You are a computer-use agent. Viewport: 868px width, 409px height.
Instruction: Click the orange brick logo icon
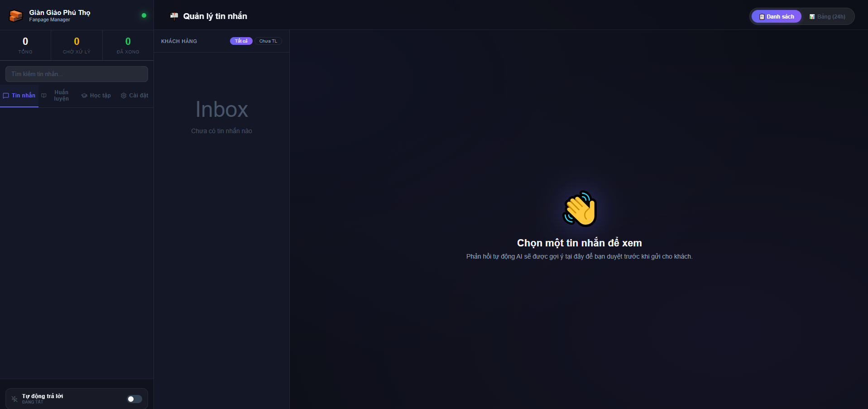tap(16, 16)
